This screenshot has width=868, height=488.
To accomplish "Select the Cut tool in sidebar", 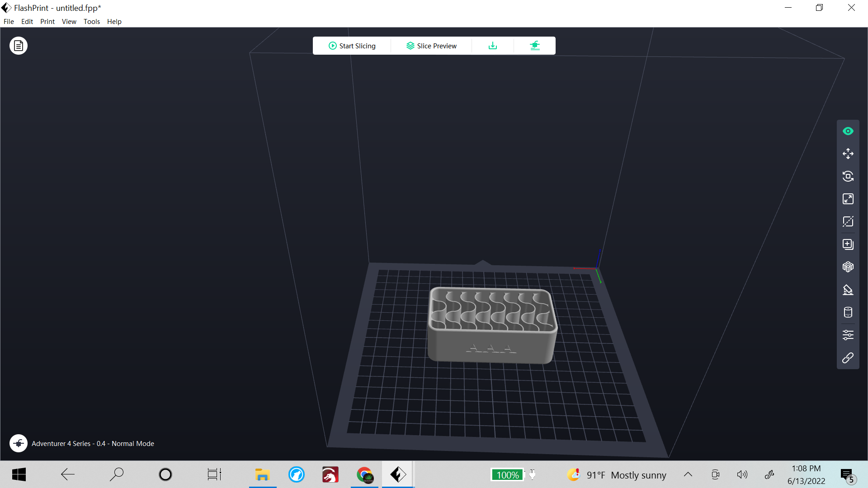I will (848, 221).
